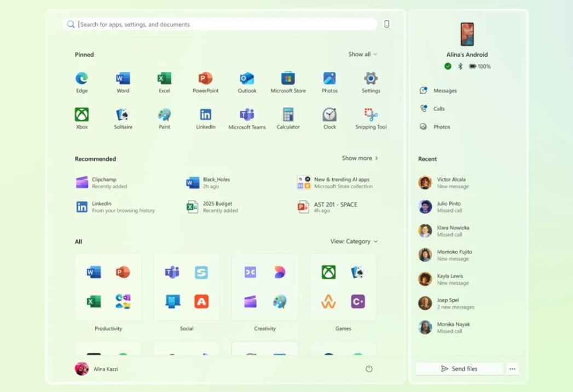573x392 pixels.
Task: Open the AST 201 - SPACE presentation
Action: [327, 206]
